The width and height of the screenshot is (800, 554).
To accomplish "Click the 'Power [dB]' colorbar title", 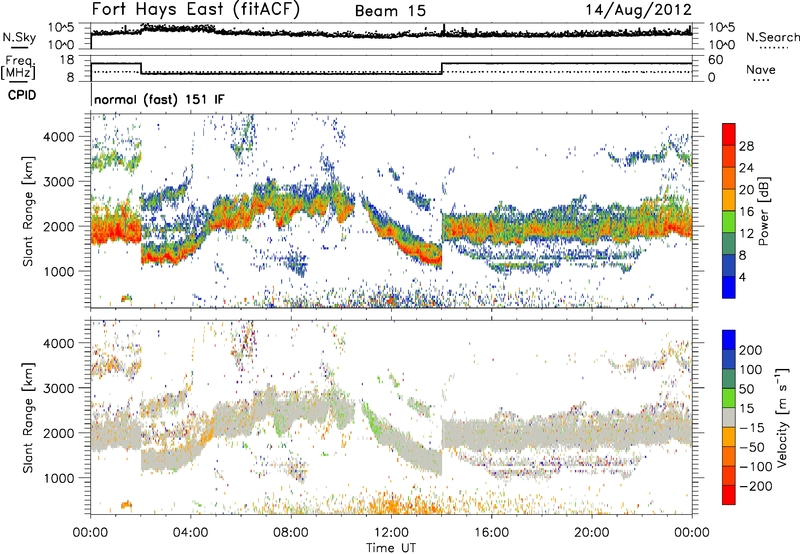I will [x=763, y=211].
